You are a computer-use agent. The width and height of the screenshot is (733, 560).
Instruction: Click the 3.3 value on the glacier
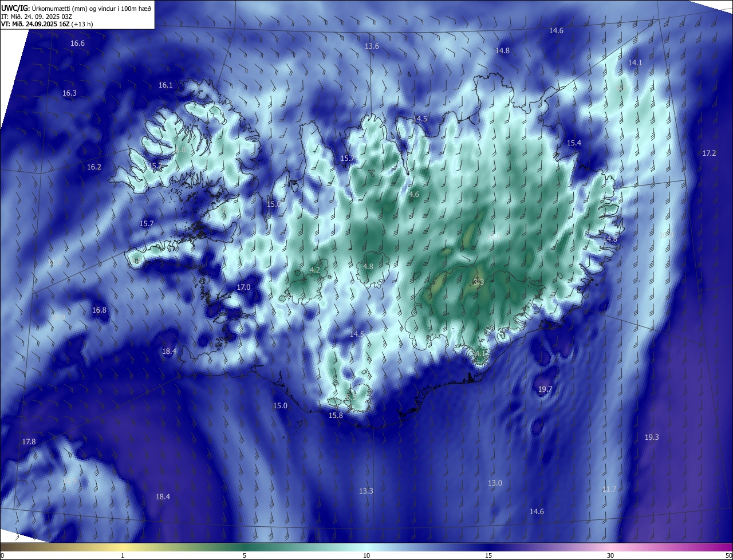pyautogui.click(x=479, y=282)
